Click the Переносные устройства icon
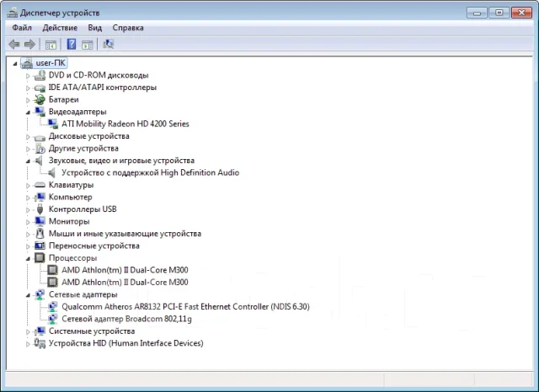Screen dimensions: 539x392 pos(40,246)
